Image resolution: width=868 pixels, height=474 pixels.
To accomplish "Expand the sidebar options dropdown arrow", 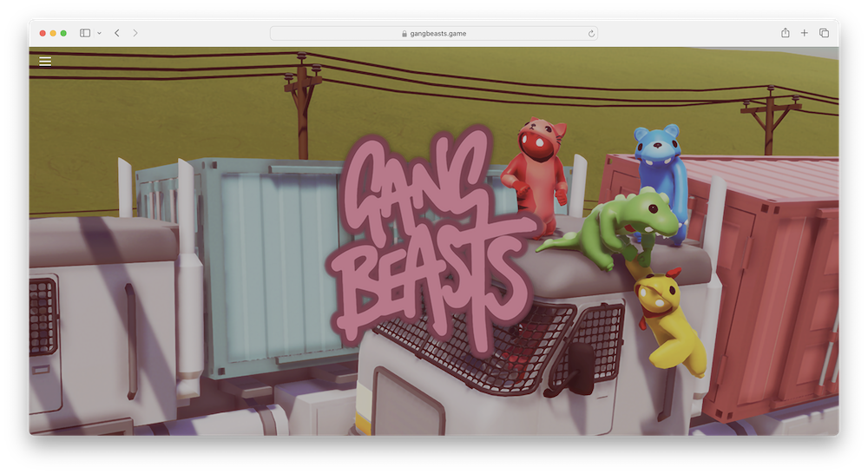I will coord(99,33).
